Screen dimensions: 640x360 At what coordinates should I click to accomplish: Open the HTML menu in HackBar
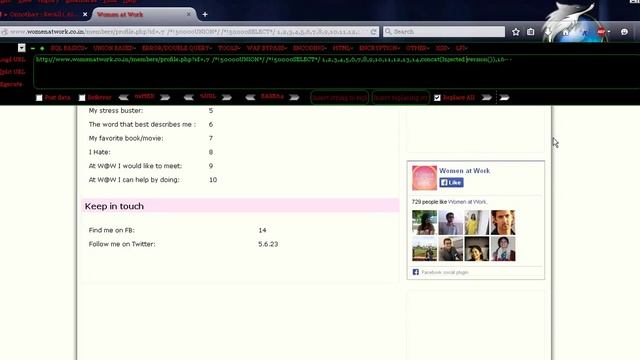click(343, 48)
